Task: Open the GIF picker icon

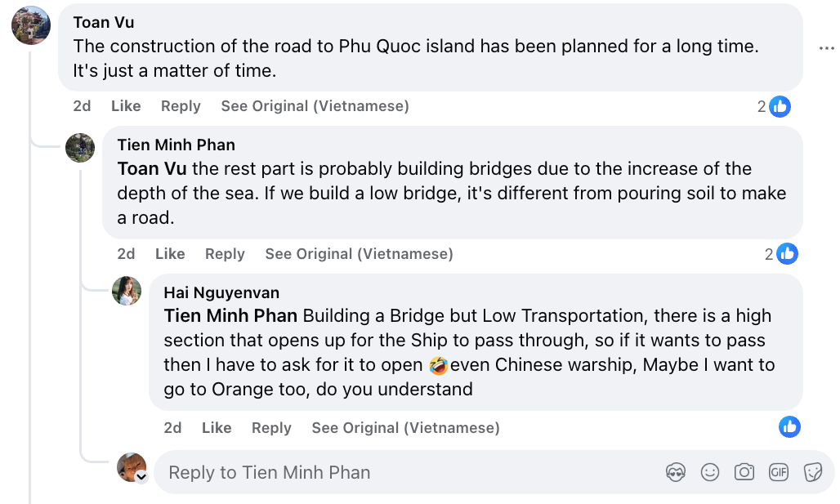Action: (778, 472)
